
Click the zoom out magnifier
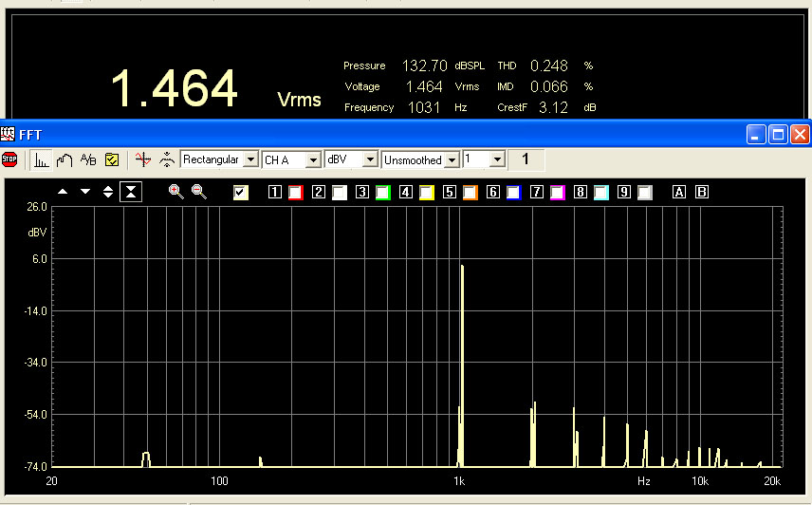point(198,192)
